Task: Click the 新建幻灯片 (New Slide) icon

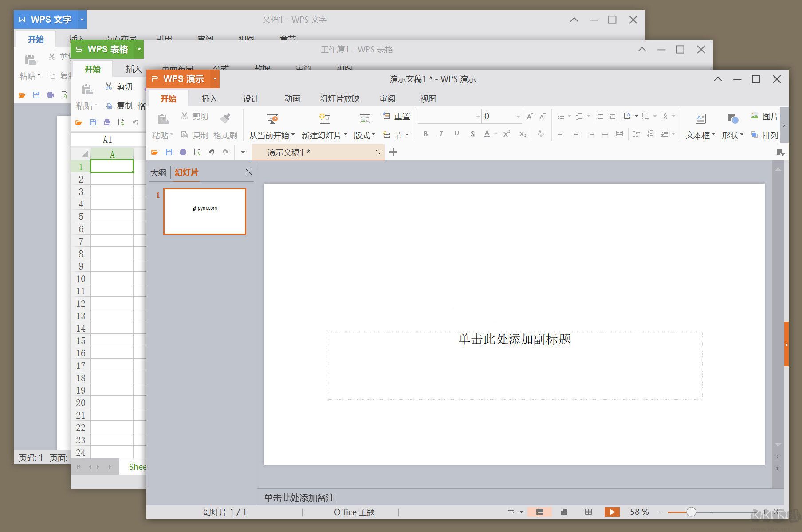Action: [x=324, y=119]
